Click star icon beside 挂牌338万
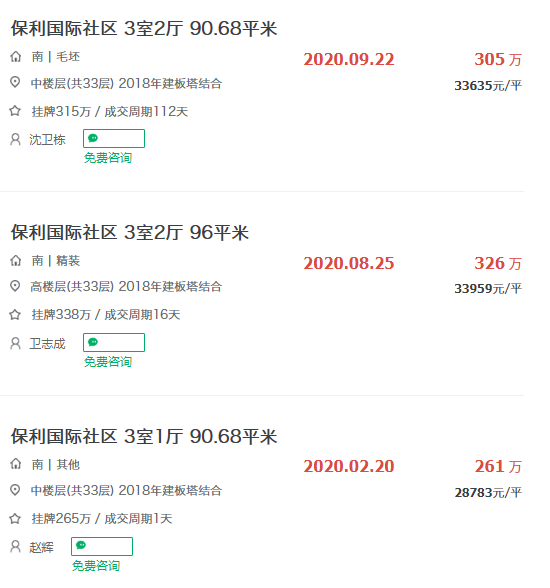The width and height of the screenshot is (550, 588). click(x=15, y=315)
